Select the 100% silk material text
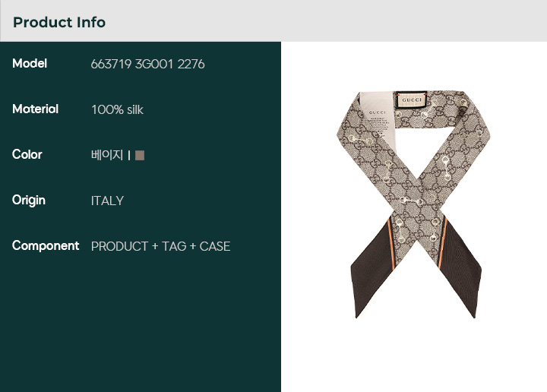 tap(117, 110)
